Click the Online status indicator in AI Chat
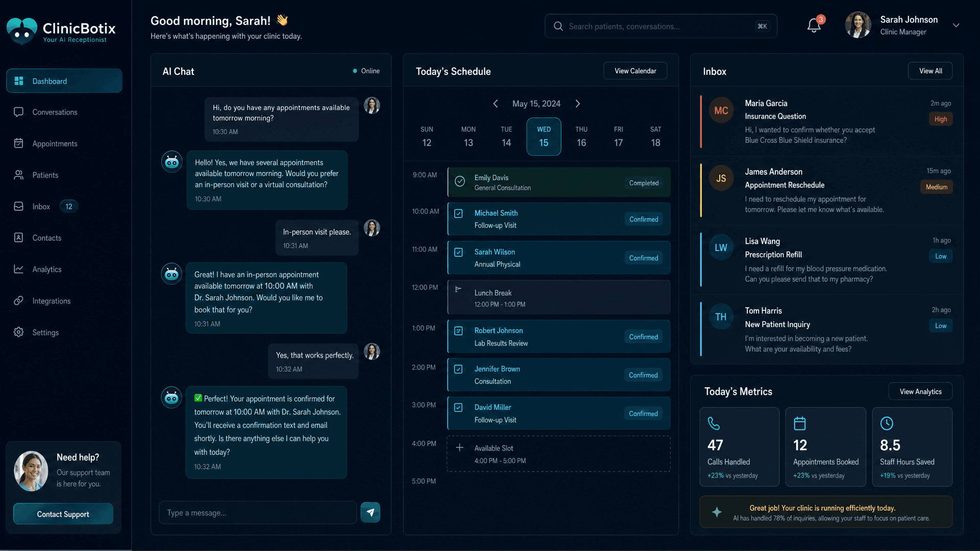The width and height of the screenshot is (980, 551). pos(366,71)
